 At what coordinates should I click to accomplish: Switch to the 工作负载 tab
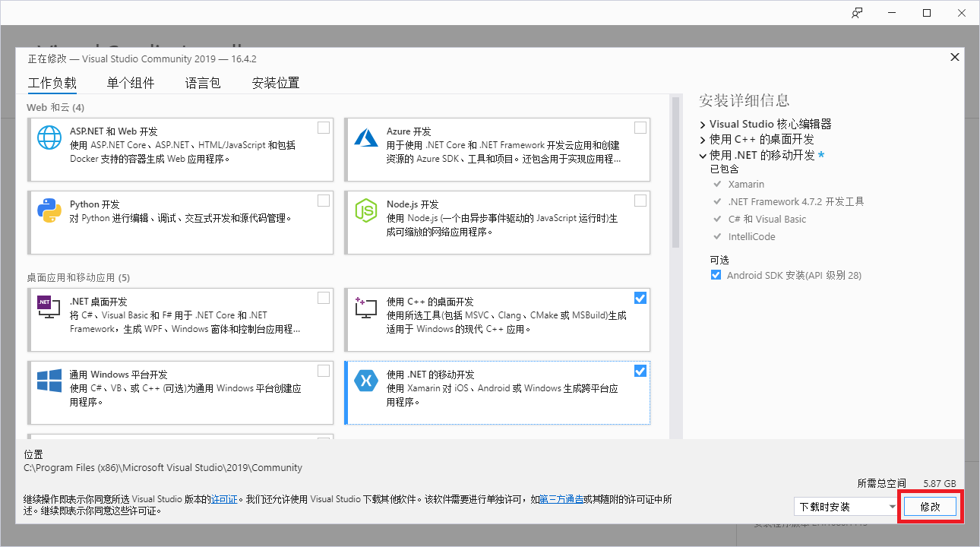(x=52, y=83)
